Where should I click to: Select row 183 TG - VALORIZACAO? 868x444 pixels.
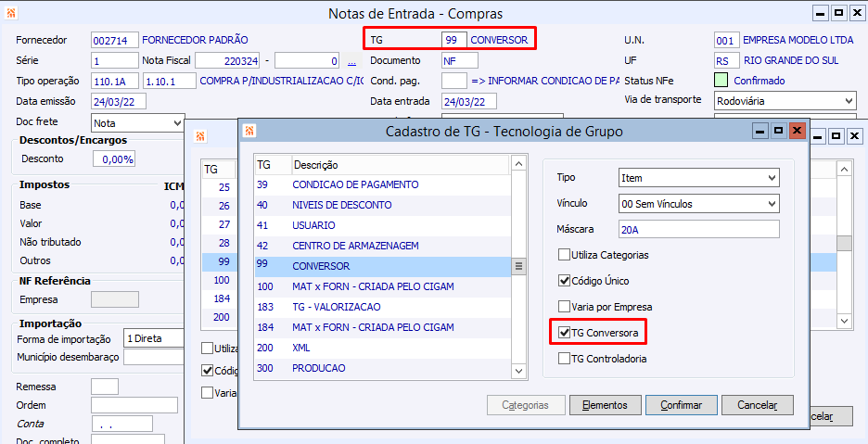pyautogui.click(x=382, y=307)
